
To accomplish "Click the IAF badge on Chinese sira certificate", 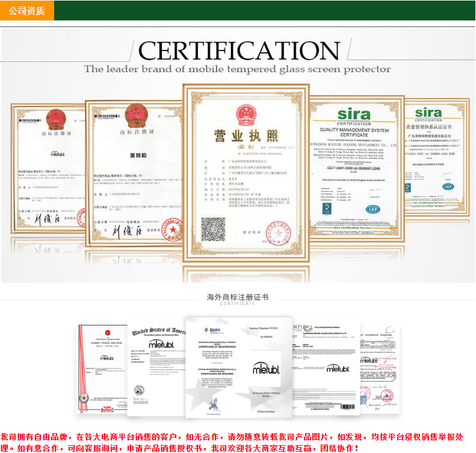I will [448, 186].
